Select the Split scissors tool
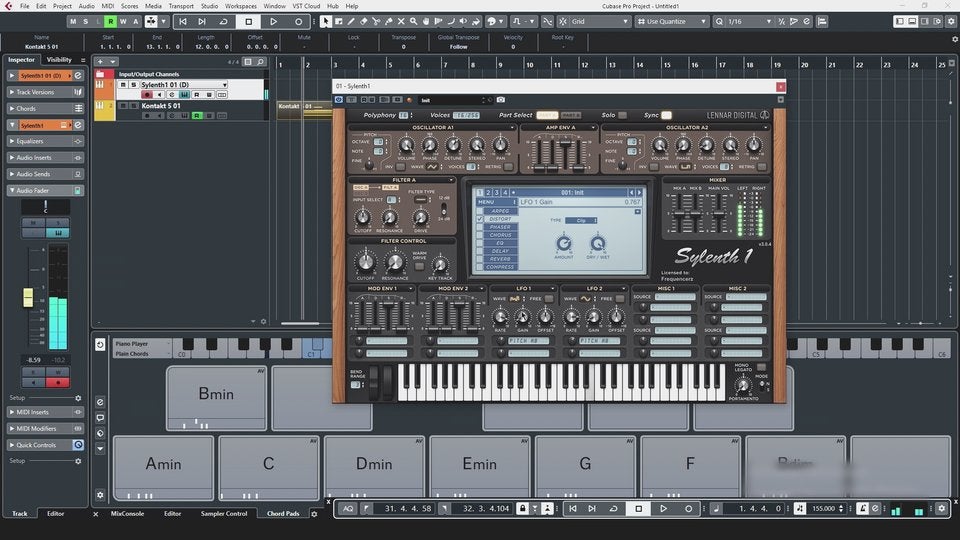 [376, 21]
